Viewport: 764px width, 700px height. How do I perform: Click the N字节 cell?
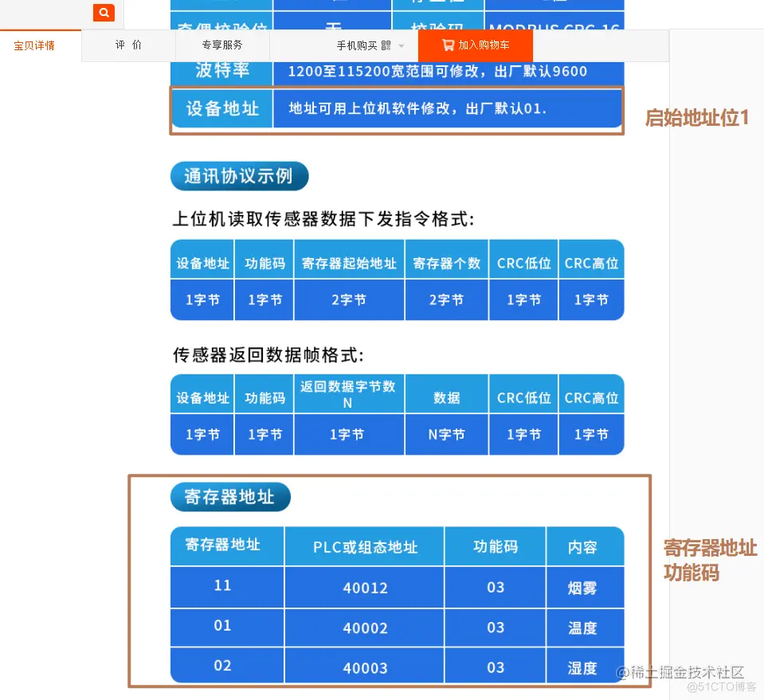point(446,435)
